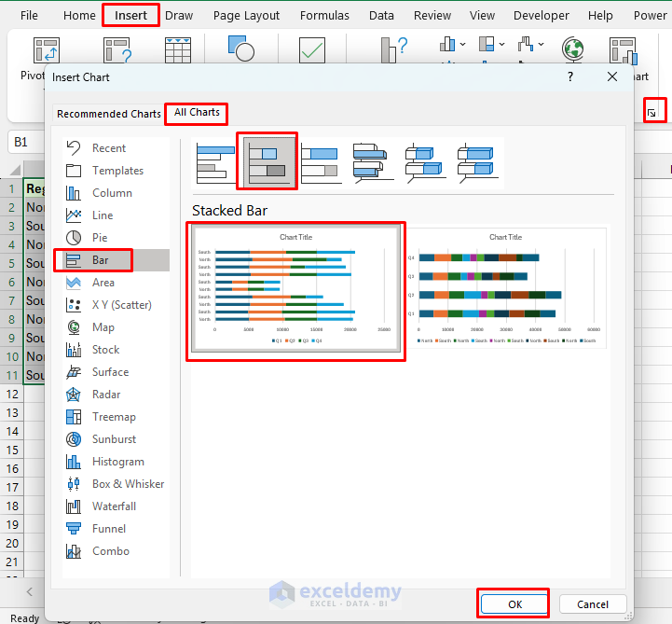Open the View ribbon tab
The height and width of the screenshot is (624, 672).
point(482,16)
